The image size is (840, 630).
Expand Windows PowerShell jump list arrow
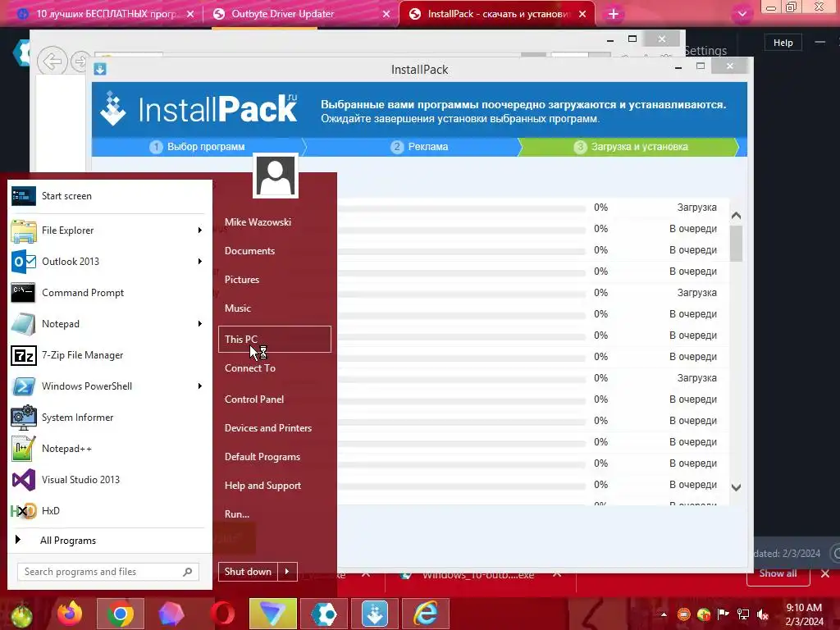click(x=200, y=386)
